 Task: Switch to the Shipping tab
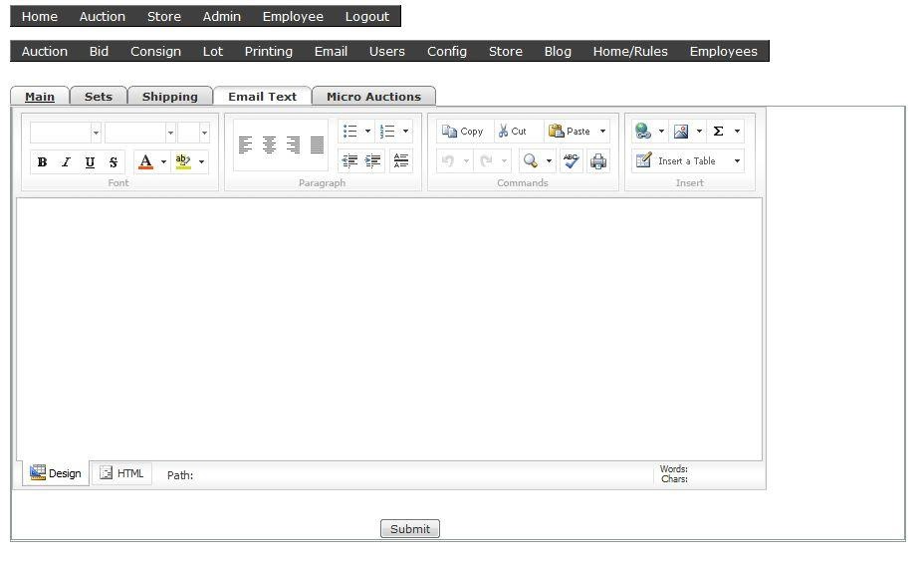170,96
